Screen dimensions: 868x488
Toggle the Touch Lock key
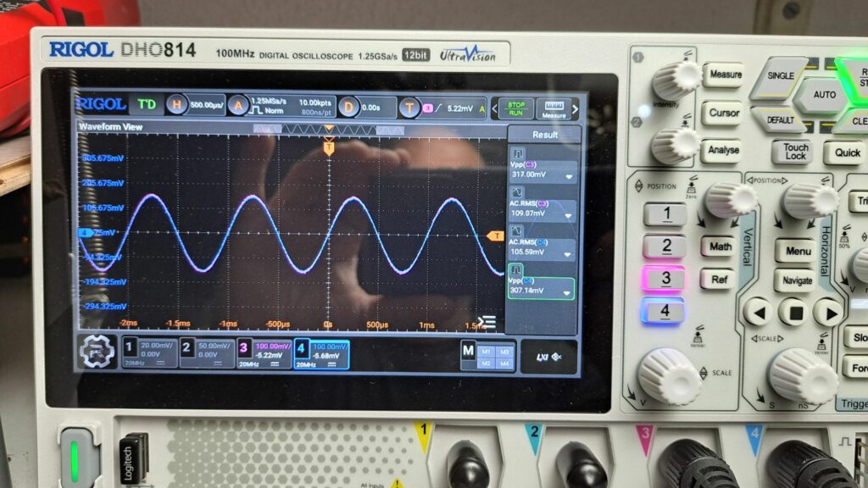[x=795, y=152]
